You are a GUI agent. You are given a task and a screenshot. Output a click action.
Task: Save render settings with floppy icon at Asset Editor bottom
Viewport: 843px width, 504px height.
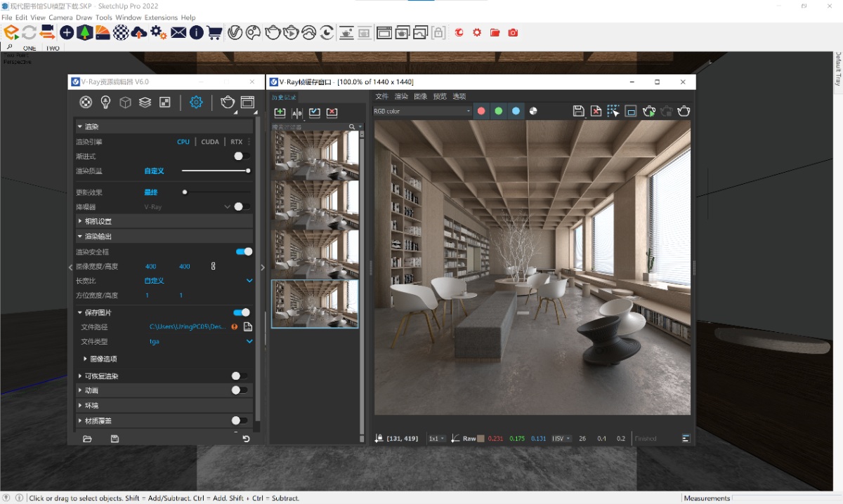[115, 439]
